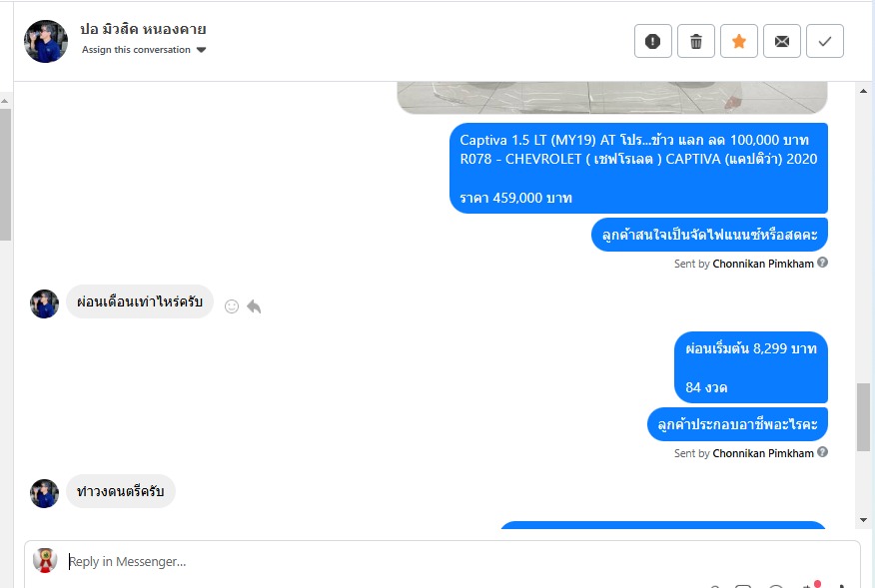Toggle the orange follow-up star
875x588 pixels.
click(x=739, y=41)
